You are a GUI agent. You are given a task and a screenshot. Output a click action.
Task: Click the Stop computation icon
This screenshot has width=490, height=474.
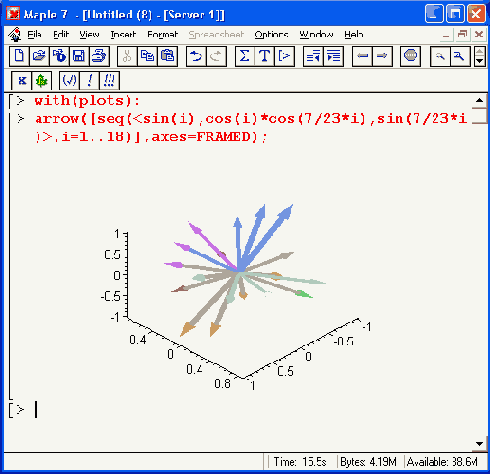(410, 56)
